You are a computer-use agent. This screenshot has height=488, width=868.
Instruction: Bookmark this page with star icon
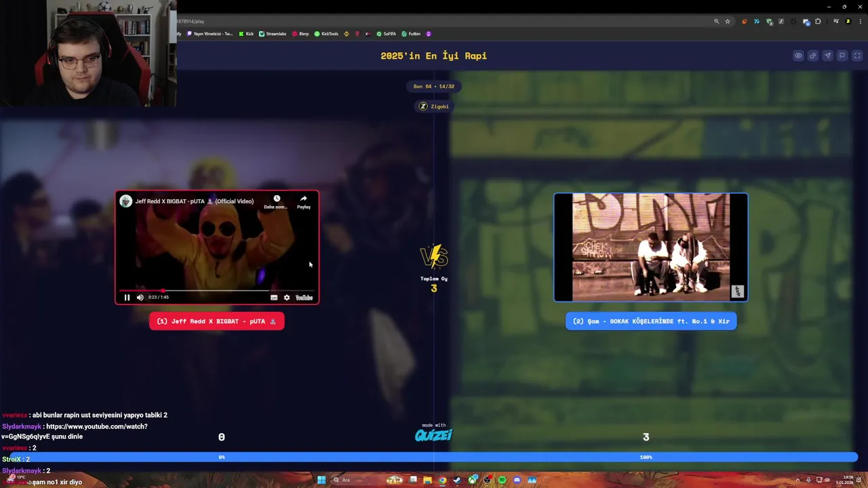(728, 21)
